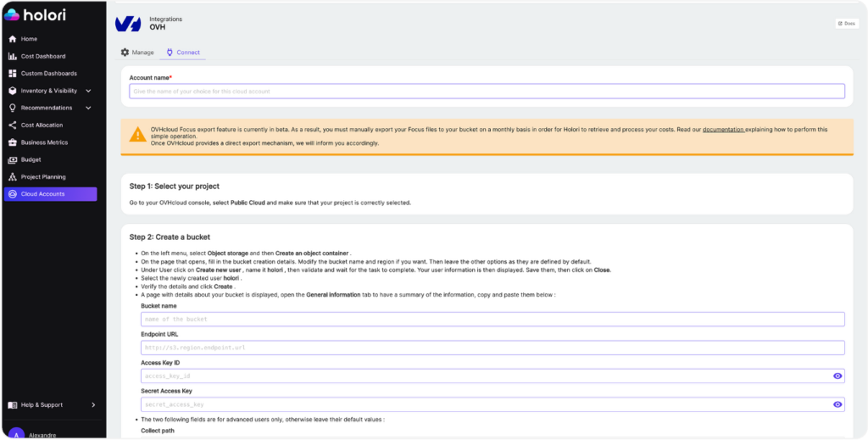Follow the documentation link in warning
The width and height of the screenshot is (868, 440).
[x=723, y=130]
